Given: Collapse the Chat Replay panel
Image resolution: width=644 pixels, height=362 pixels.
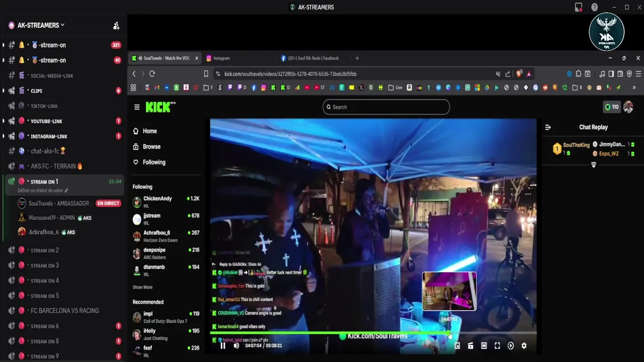Looking at the screenshot, I should [548, 127].
